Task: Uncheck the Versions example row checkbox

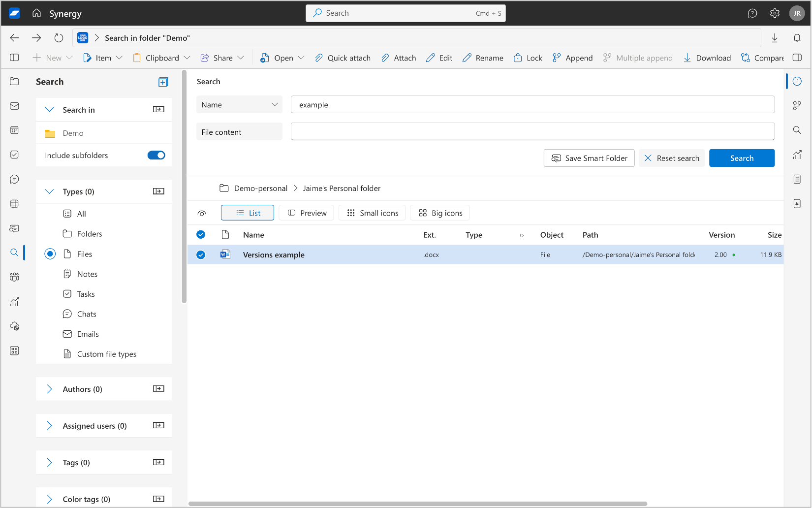Action: (x=201, y=254)
